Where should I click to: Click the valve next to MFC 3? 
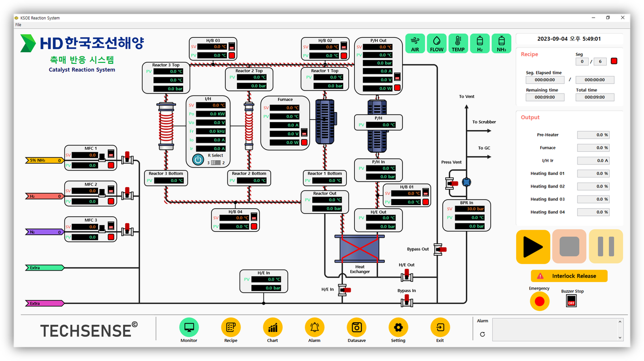127,230
